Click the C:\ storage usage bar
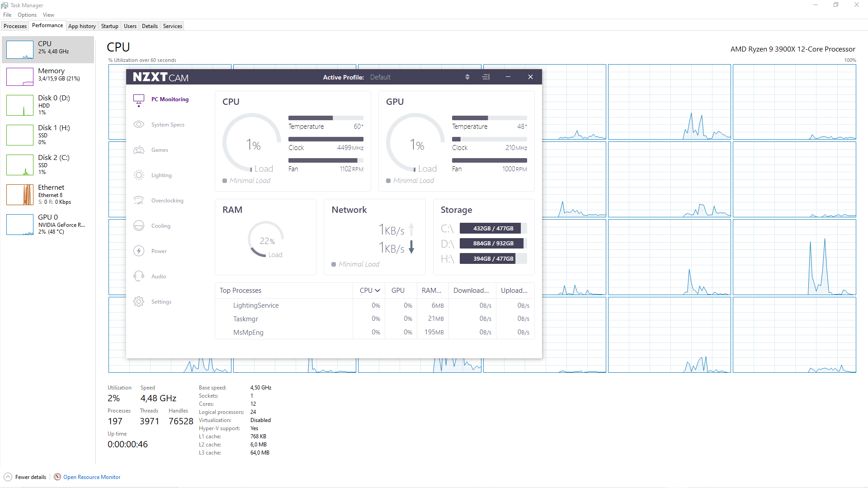 point(493,229)
